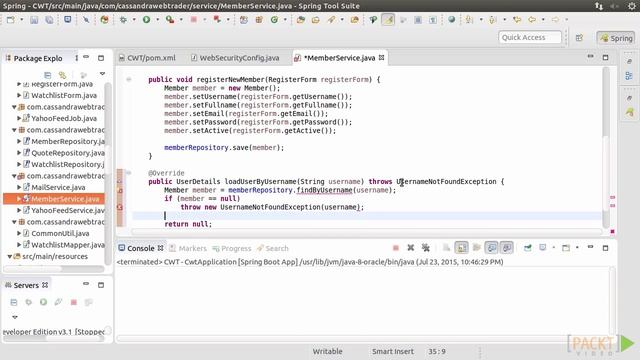Open Package Explorer view menu dropdown

tap(102, 74)
